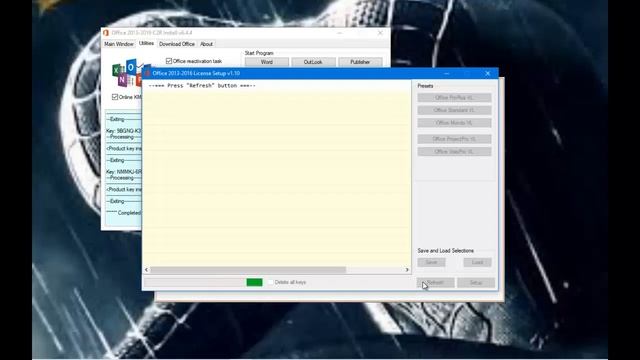Close the Office C2R Install window
The width and height of the screenshot is (640, 360).
tap(380, 33)
